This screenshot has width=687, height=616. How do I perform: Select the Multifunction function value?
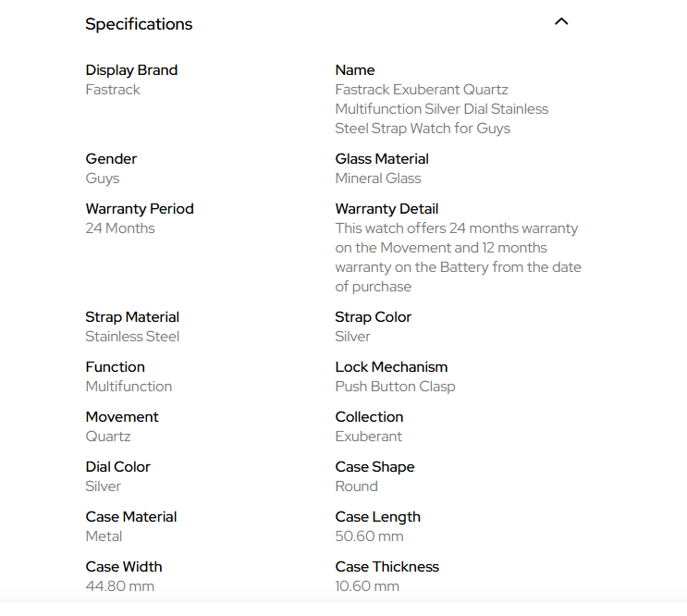129,387
